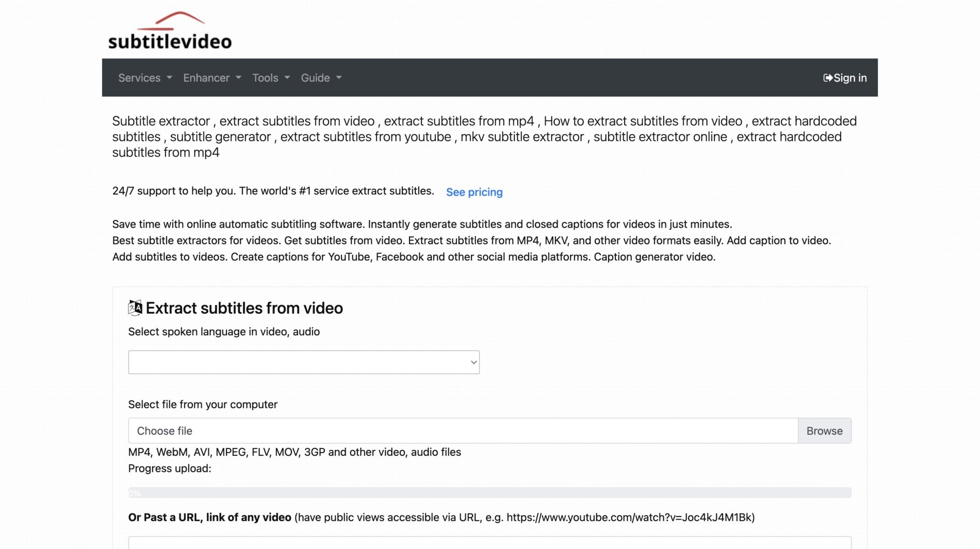The image size is (980, 549).
Task: Click the sign-in arrow icon
Action: (828, 77)
